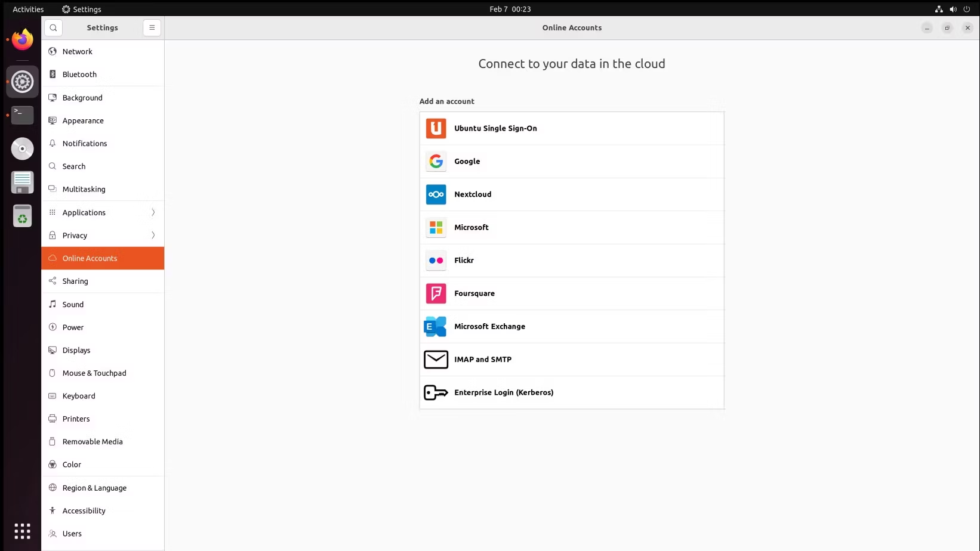980x551 pixels.
Task: Open the Trash from the dock
Action: [x=23, y=216]
